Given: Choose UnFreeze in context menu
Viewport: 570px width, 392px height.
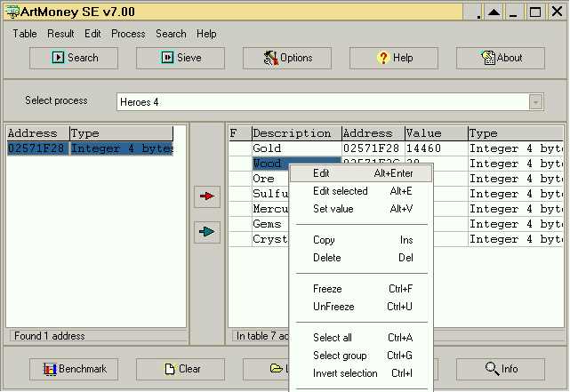Looking at the screenshot, I should click(361, 307).
